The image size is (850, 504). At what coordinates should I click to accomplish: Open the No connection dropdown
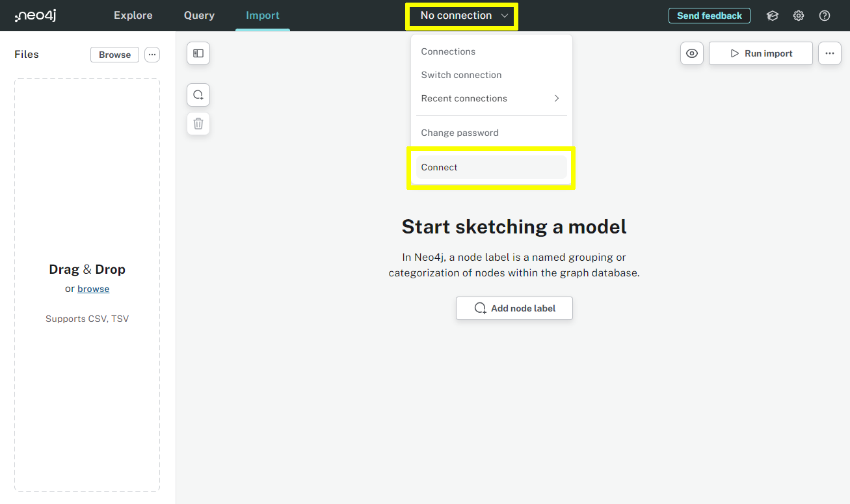coord(461,15)
